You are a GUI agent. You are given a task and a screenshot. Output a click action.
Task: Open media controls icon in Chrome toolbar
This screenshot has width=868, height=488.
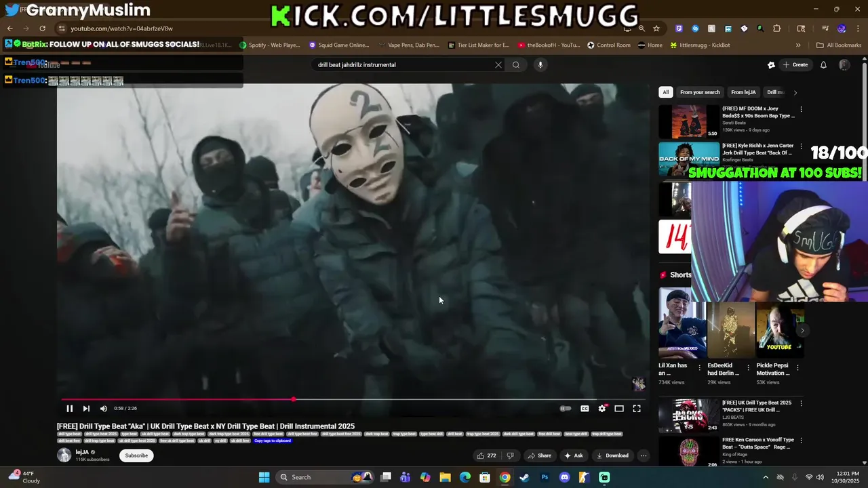click(x=825, y=28)
